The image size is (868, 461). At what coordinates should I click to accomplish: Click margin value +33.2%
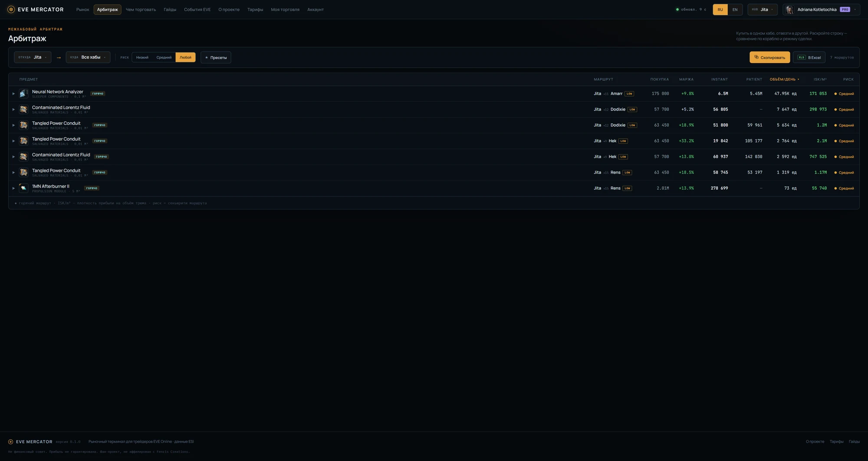tap(686, 141)
